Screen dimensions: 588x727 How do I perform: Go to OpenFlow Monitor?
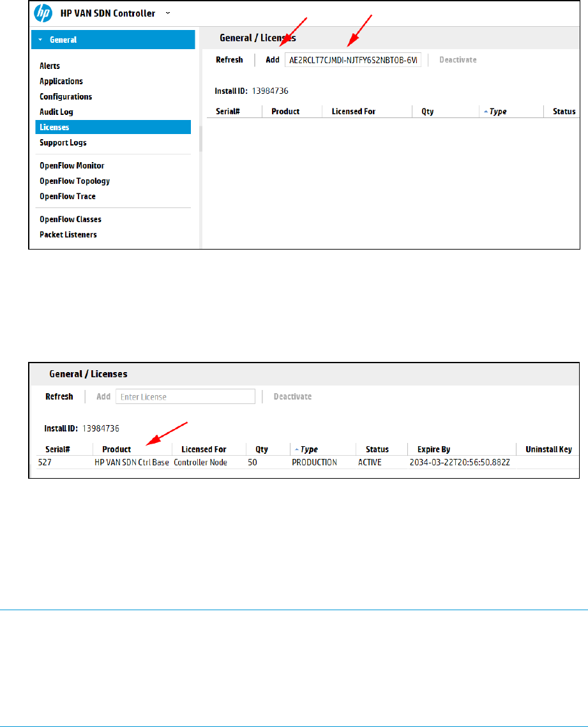(x=72, y=165)
